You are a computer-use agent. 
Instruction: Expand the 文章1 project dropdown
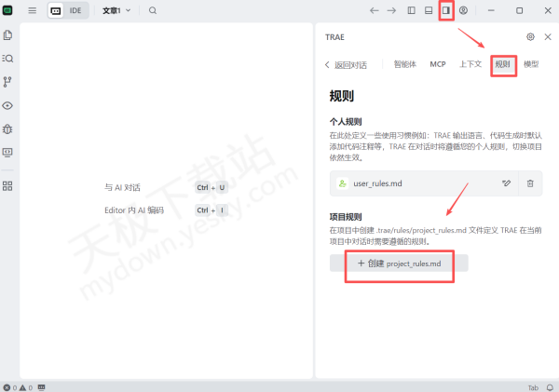[x=116, y=10]
